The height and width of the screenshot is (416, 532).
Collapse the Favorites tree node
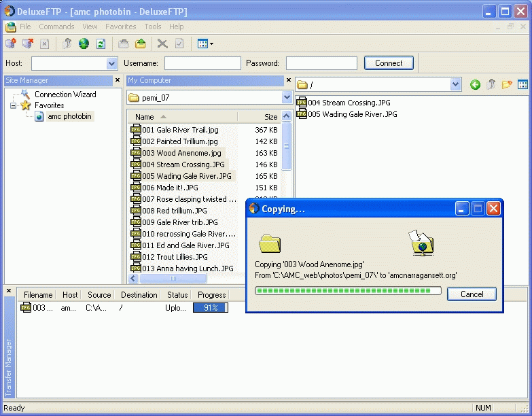(13, 105)
